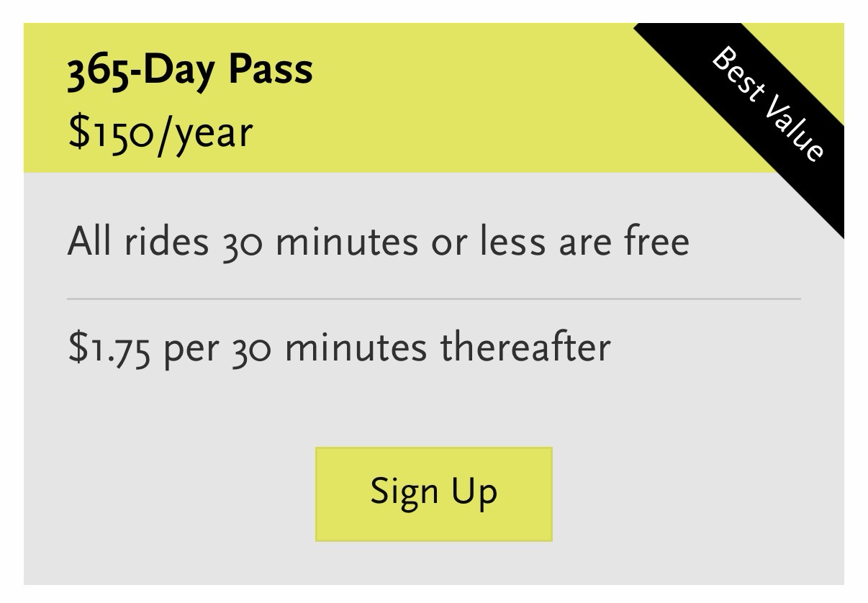
Task: Click the '$1.75' overage amount
Action: pyautogui.click(x=109, y=347)
